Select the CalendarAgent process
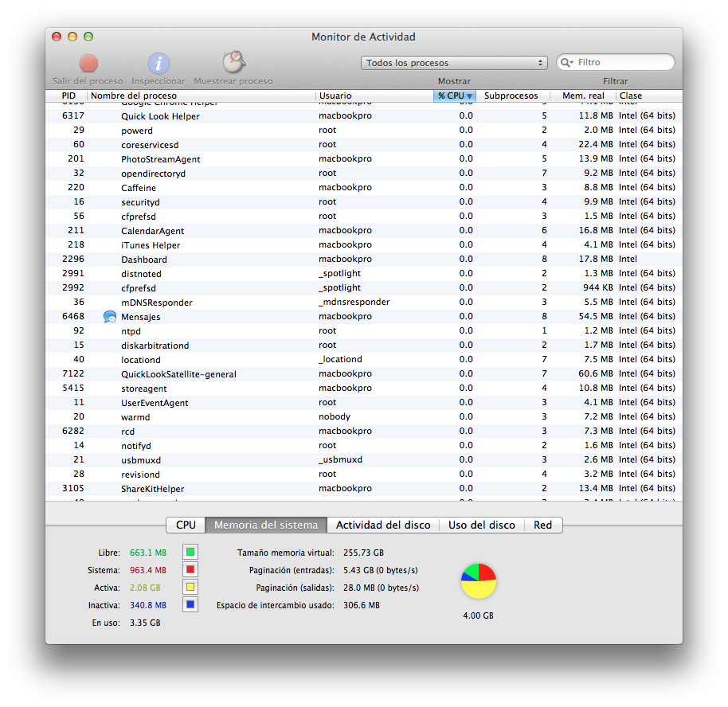Screen dimensions: 728x707 coord(364,231)
